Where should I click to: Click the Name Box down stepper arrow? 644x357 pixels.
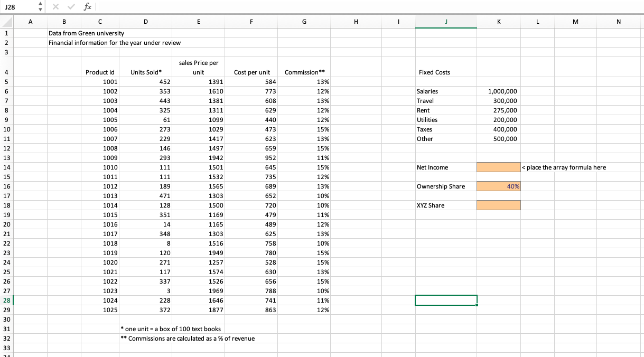click(x=40, y=10)
